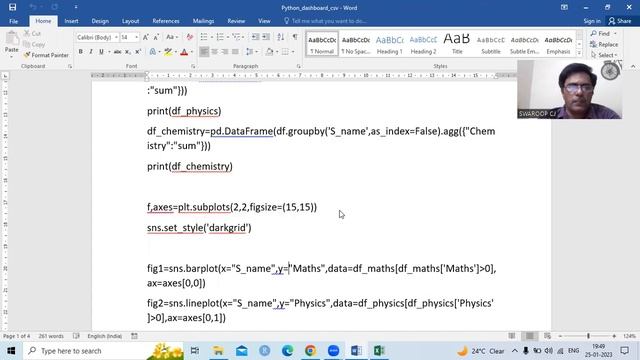The width and height of the screenshot is (640, 360).
Task: Click the Replace button
Action: tap(604, 44)
